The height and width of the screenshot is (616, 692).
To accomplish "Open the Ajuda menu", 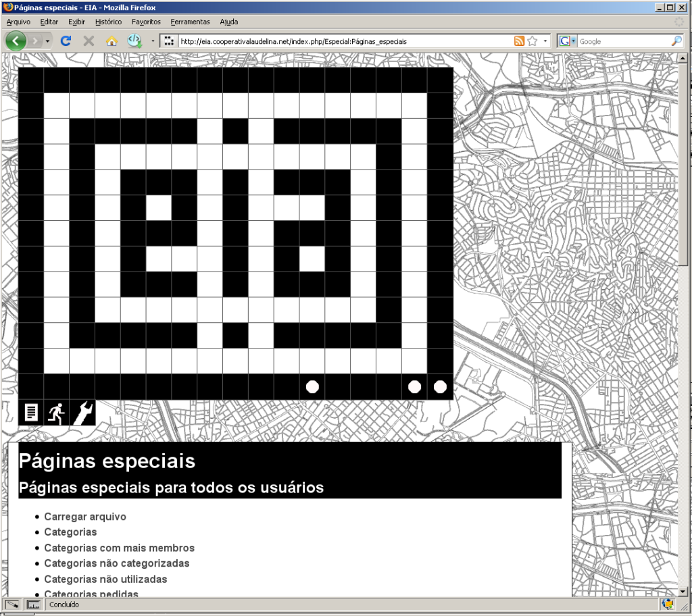I will (229, 22).
